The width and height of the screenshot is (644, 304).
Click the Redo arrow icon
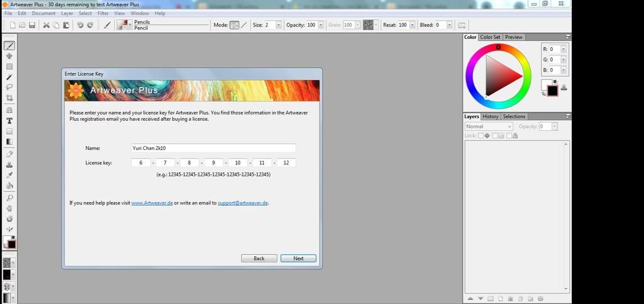click(x=90, y=25)
